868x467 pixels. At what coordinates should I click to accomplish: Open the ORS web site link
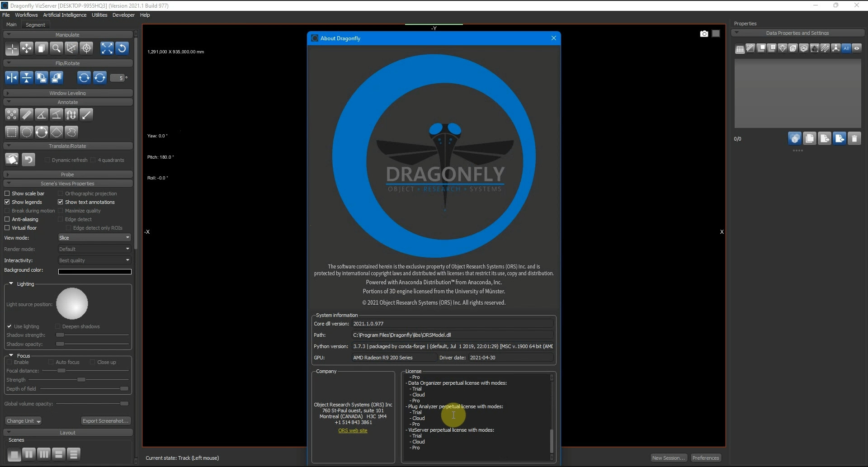tap(353, 430)
